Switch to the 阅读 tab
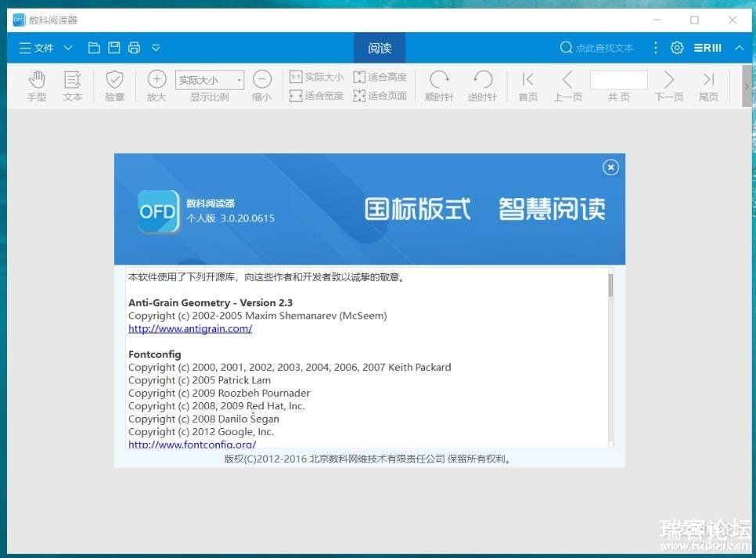Viewport: 756px width, 558px height. (380, 48)
